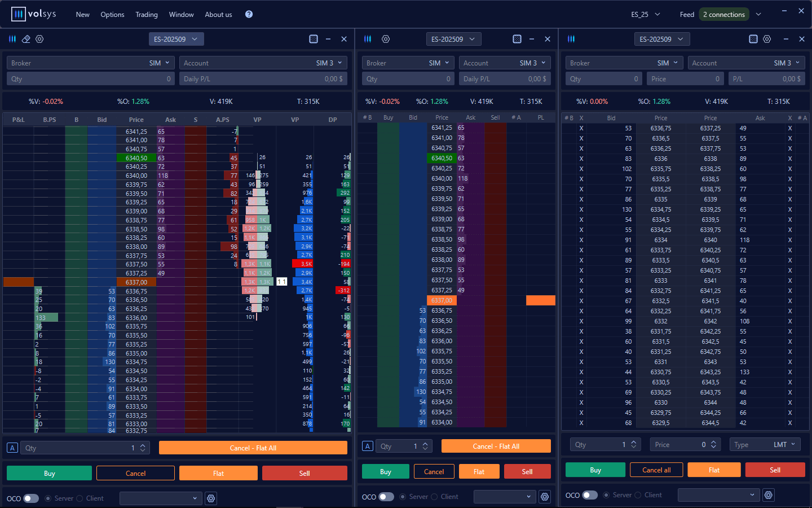
Task: Click the "A" icon beside left Qty
Action: coord(12,448)
